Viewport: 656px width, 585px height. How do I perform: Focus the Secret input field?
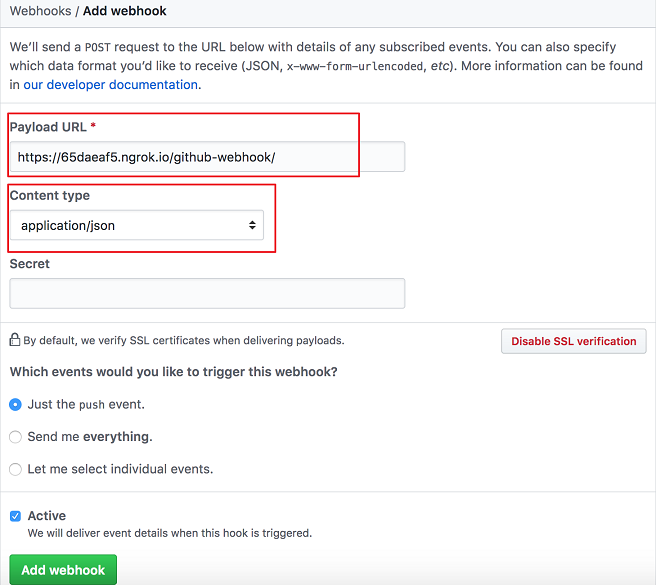click(x=207, y=293)
